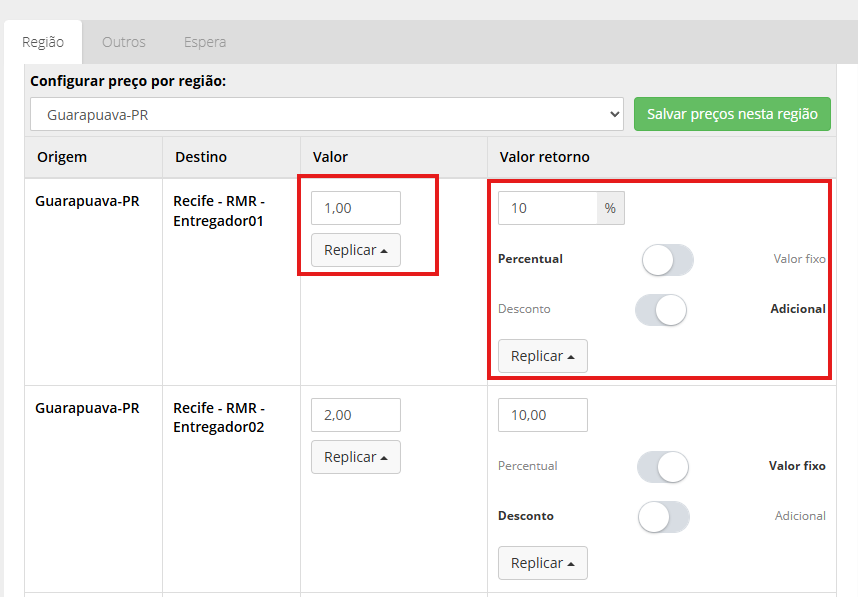Click the Percentual label in Entregador02 row

click(527, 466)
